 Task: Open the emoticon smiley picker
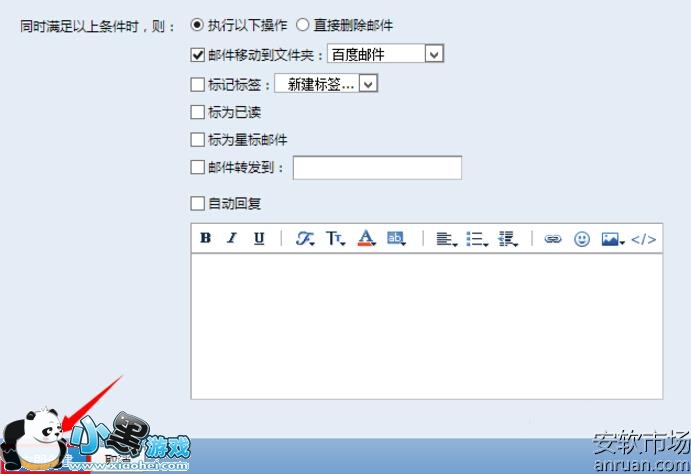(582, 239)
